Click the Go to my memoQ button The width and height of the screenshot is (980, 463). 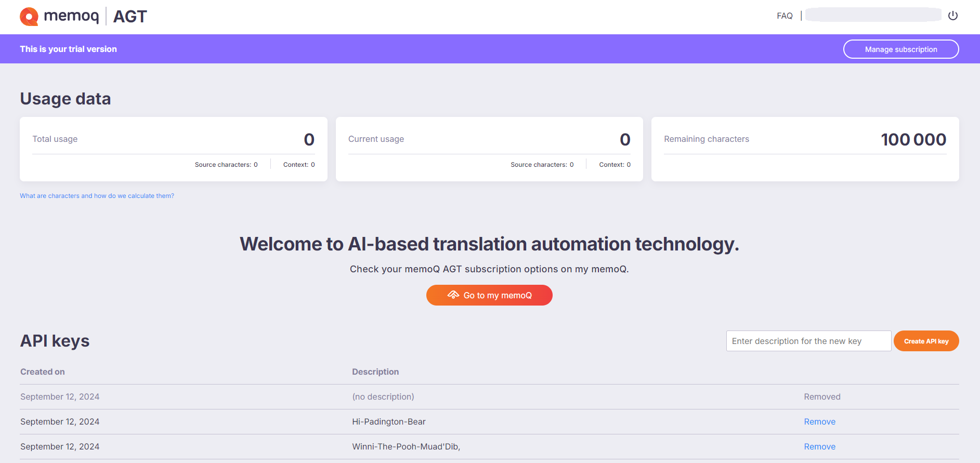coord(489,295)
